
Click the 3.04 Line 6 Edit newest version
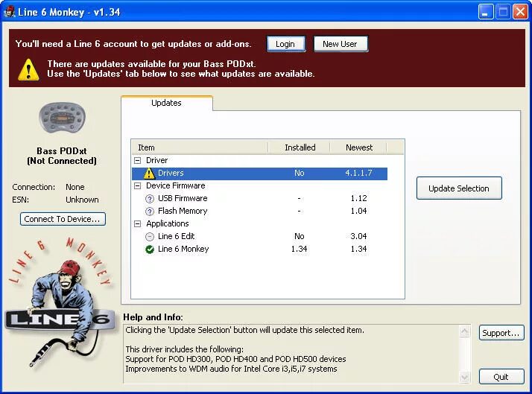click(358, 236)
